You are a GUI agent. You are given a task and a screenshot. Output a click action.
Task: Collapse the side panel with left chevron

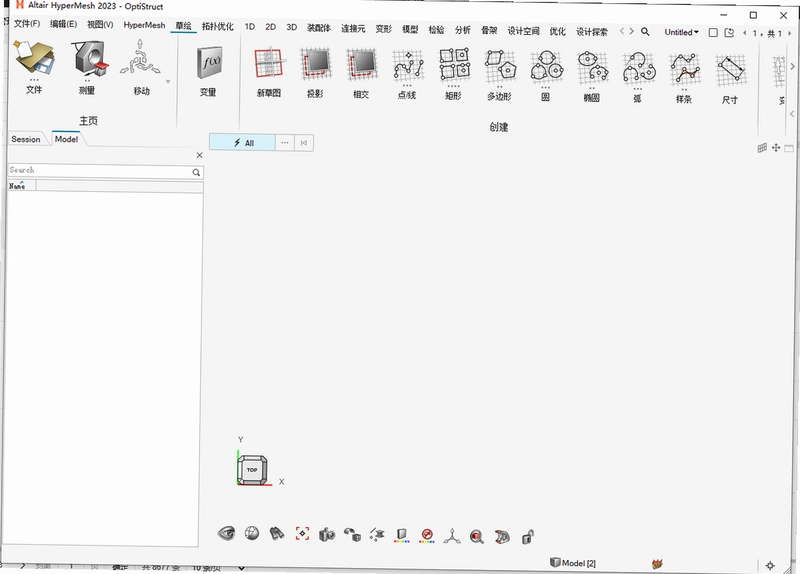pos(792,114)
